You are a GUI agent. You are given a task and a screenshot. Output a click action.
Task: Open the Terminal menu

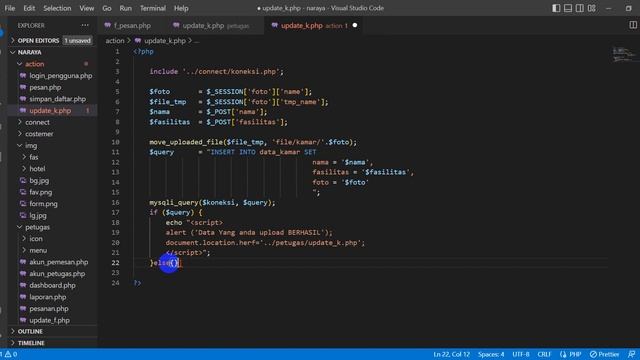[153, 8]
